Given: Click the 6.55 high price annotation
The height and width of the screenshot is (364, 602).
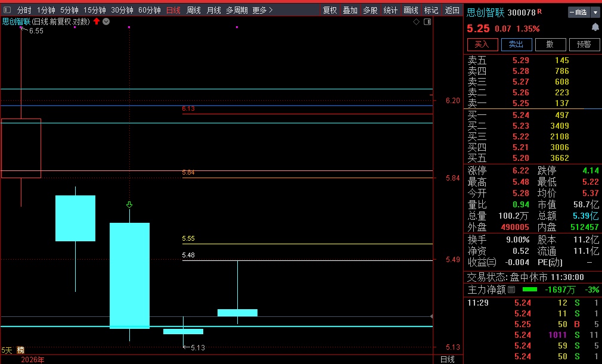Looking at the screenshot, I should [36, 31].
